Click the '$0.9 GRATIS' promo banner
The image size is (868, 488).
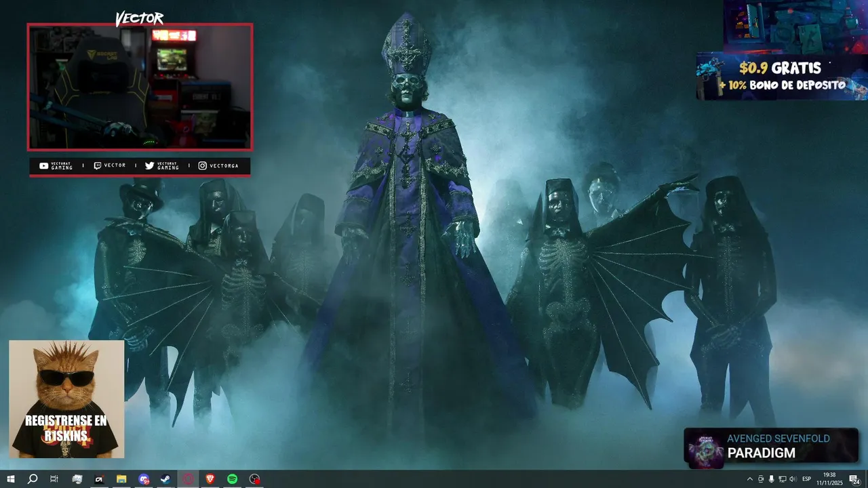click(x=782, y=77)
